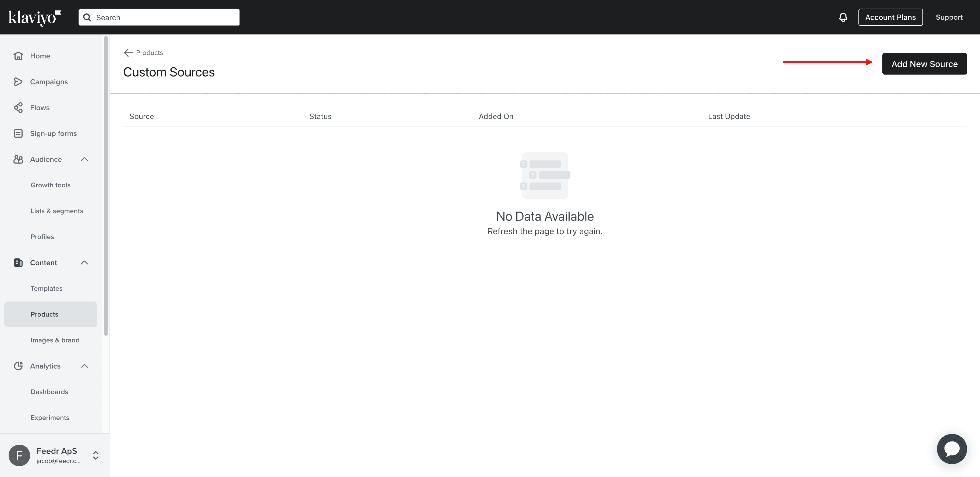The image size is (980, 477).
Task: Select Templates under Content
Action: tap(47, 288)
